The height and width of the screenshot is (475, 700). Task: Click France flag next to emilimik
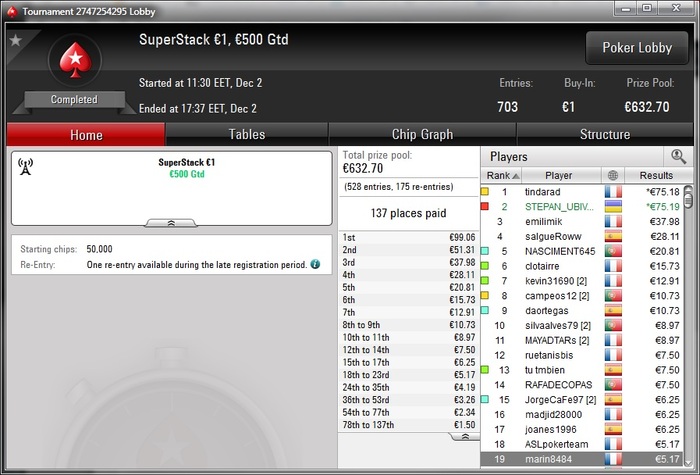(613, 221)
